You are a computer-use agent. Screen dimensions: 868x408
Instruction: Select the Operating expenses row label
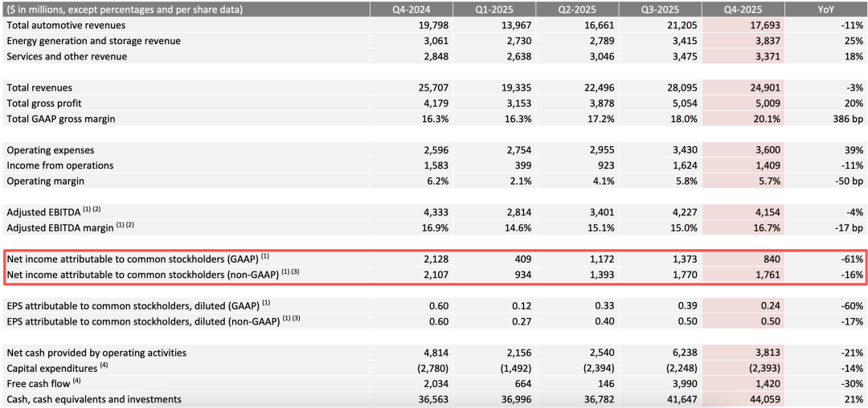point(50,150)
